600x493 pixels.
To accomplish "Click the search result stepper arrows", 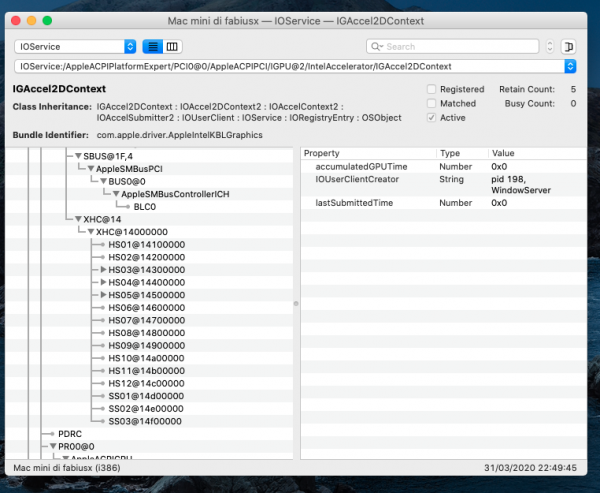I will pyautogui.click(x=550, y=47).
